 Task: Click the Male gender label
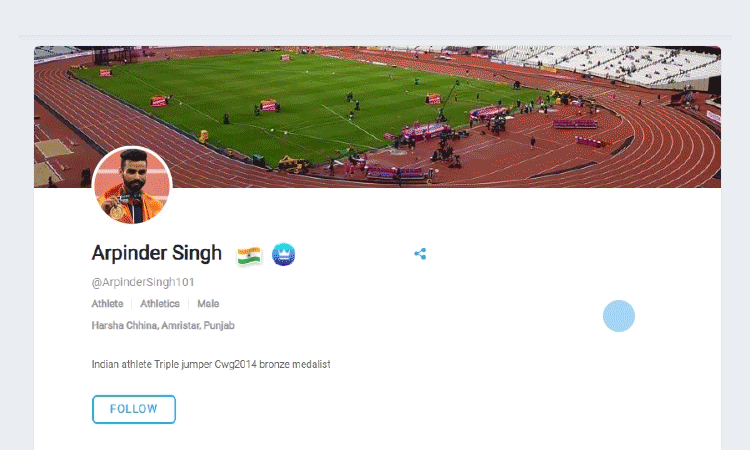coord(208,304)
